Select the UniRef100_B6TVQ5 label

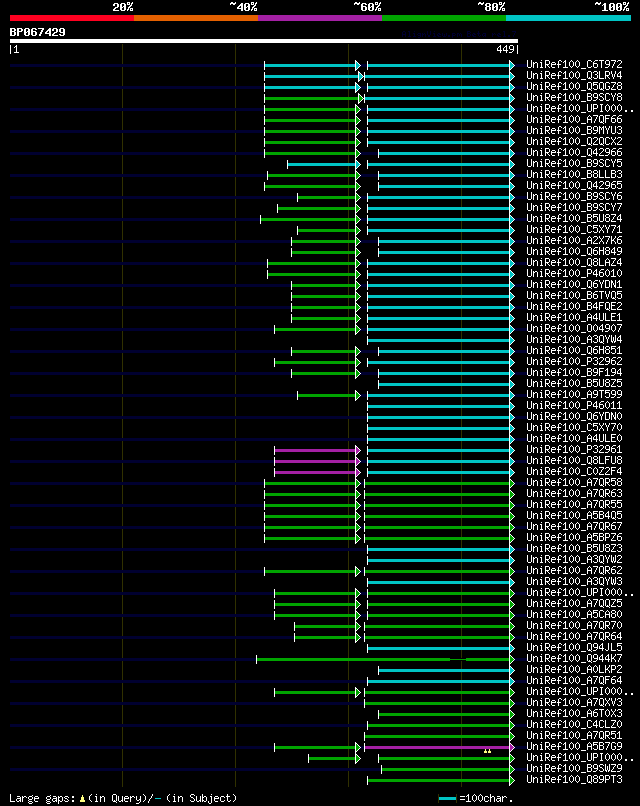[574, 296]
